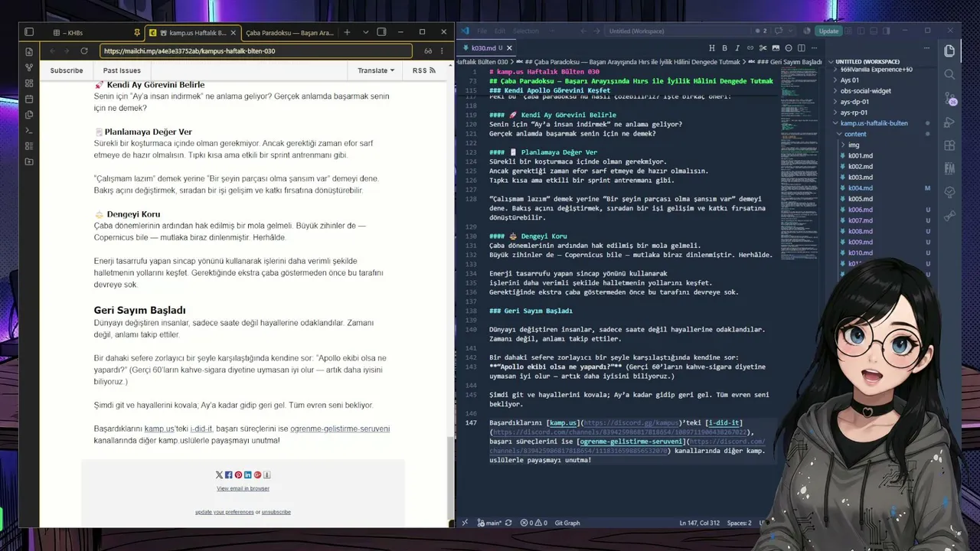980x551 pixels.
Task: Focus the browser address bar
Action: tap(256, 51)
